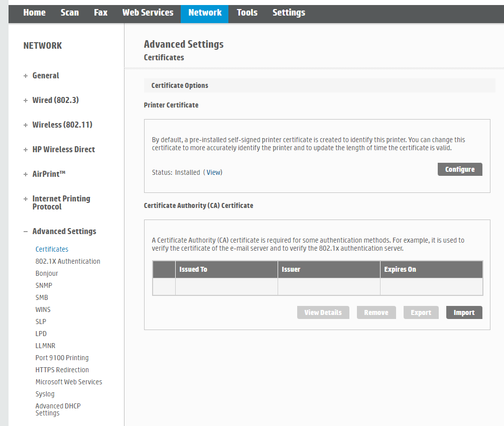
Task: Click the Expires On column header
Action: (x=431, y=269)
